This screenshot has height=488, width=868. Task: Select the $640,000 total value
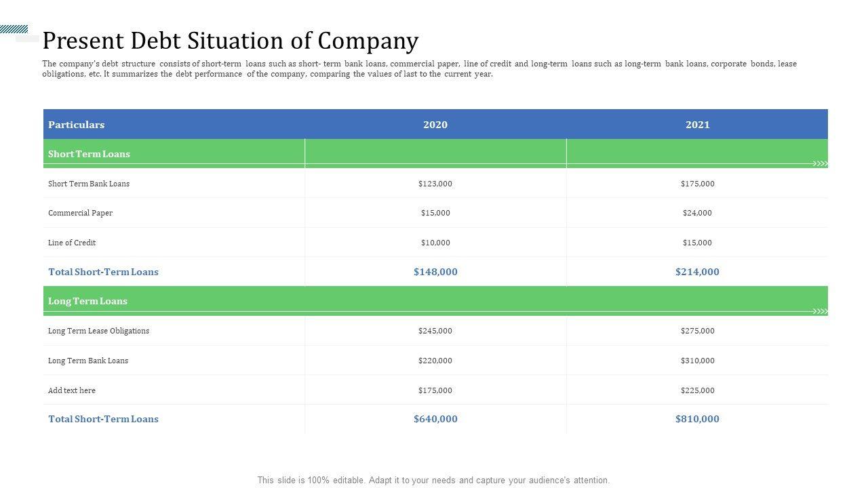click(435, 419)
